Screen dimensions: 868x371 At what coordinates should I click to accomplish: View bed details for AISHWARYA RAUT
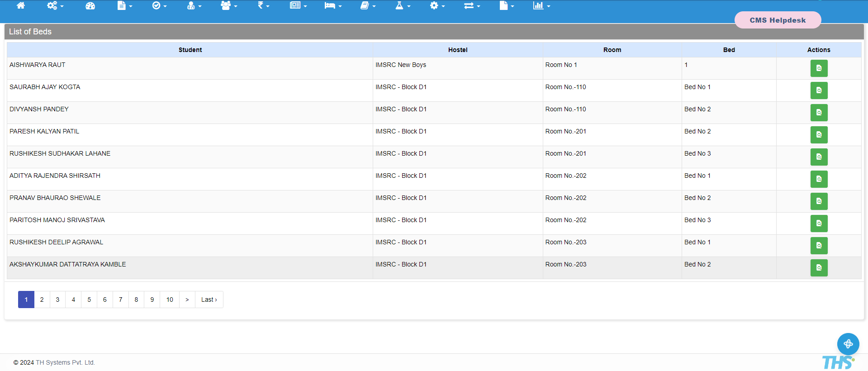pyautogui.click(x=819, y=68)
